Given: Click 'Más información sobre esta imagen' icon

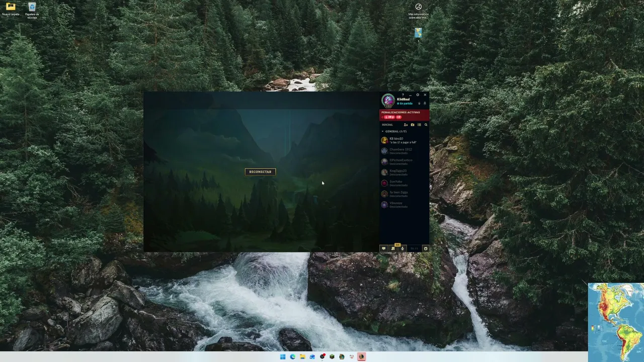Looking at the screenshot, I should 418,10.
